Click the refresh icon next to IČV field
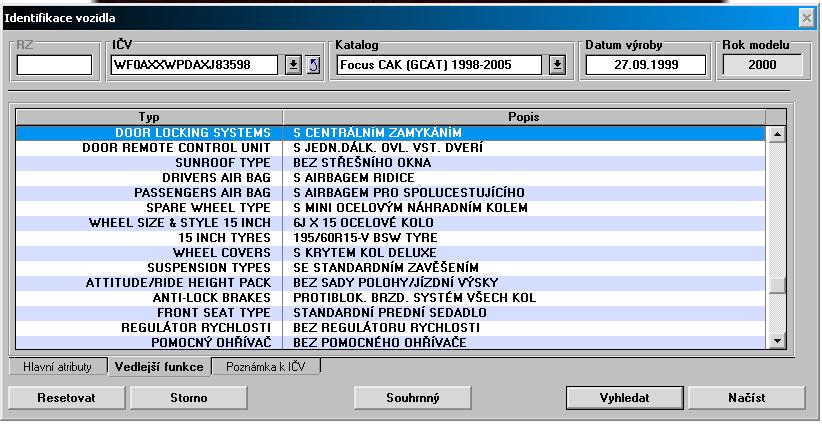Image resolution: width=822 pixels, height=425 pixels. coord(311,65)
